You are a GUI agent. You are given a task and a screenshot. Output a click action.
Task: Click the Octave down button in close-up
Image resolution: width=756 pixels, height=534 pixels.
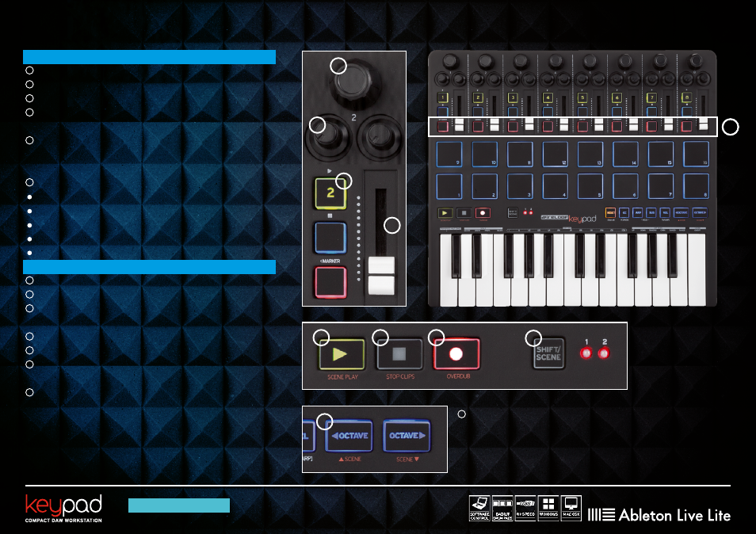tap(349, 436)
